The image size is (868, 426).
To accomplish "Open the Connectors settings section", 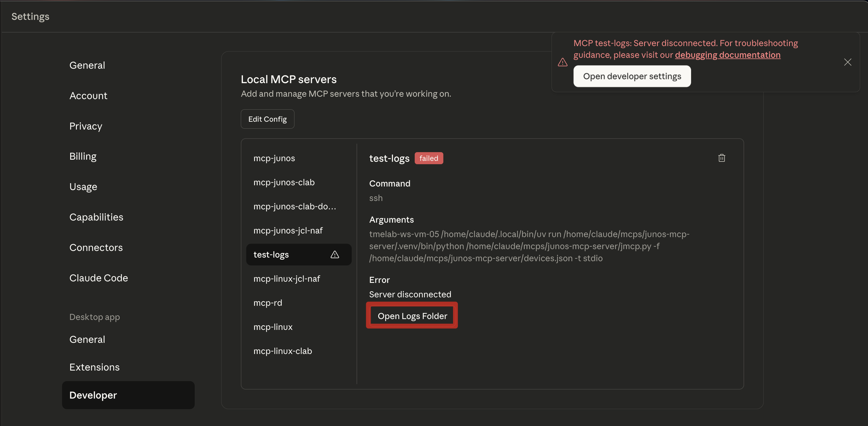I will tap(128, 248).
